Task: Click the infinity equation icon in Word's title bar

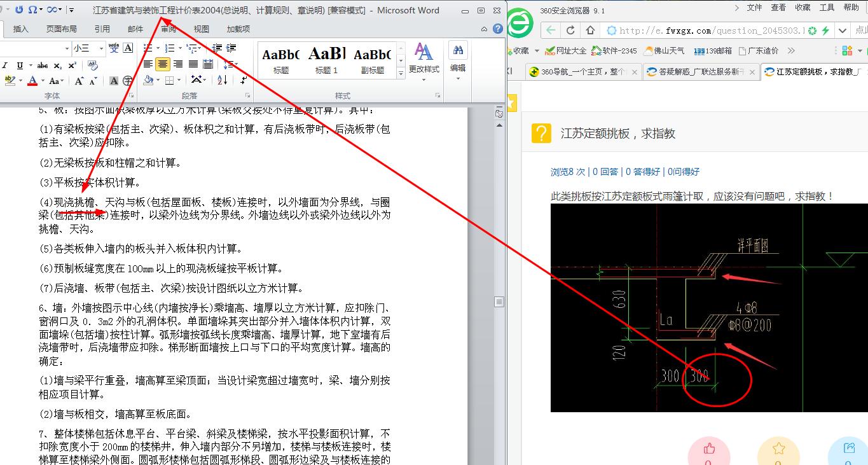Action: [x=52, y=10]
